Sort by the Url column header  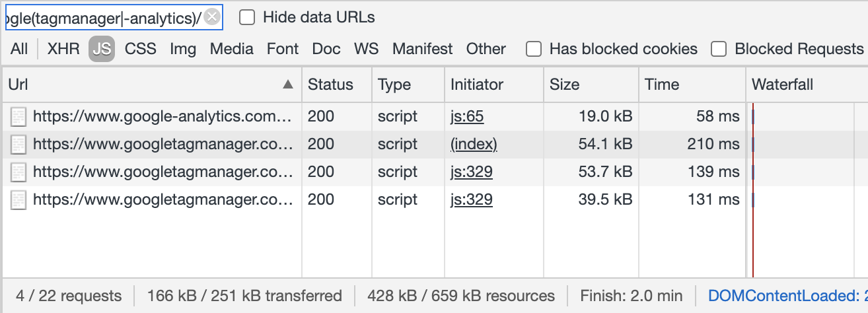151,85
